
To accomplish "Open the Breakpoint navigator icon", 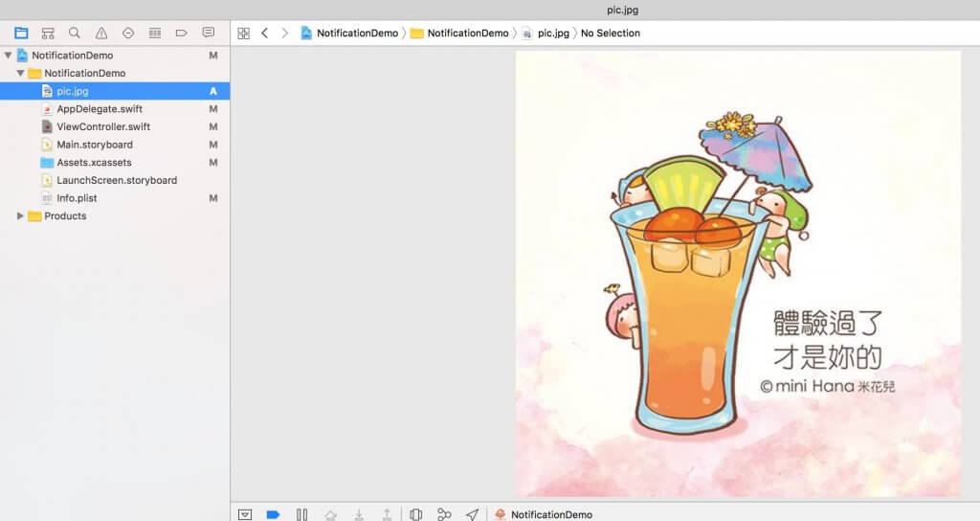I will point(181,34).
